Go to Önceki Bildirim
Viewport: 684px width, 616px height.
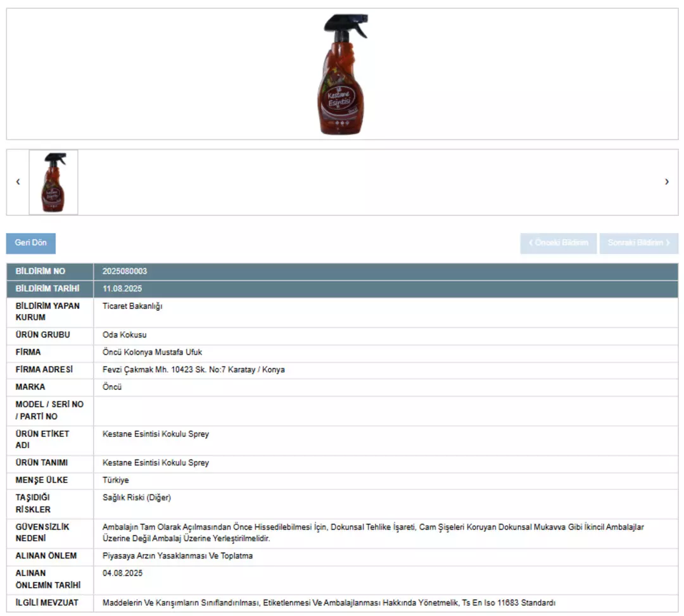558,243
